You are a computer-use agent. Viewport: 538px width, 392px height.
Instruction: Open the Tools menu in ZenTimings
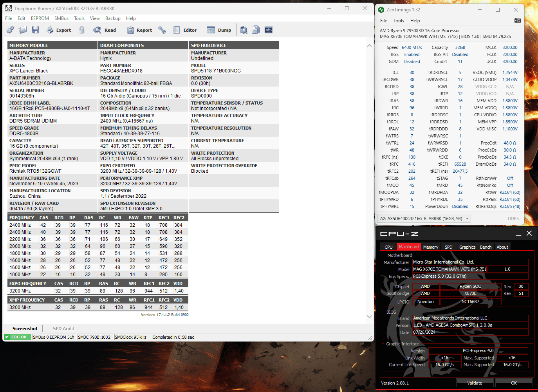(x=399, y=21)
